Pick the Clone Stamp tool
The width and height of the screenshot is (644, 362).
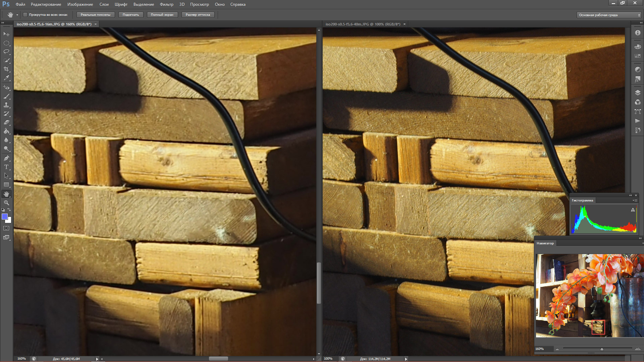[6, 105]
